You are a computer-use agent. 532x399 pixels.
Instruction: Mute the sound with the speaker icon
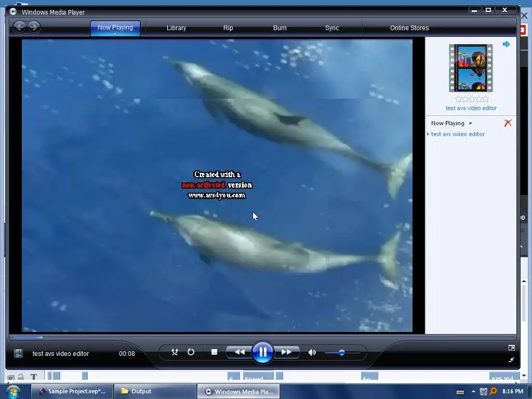(x=312, y=353)
